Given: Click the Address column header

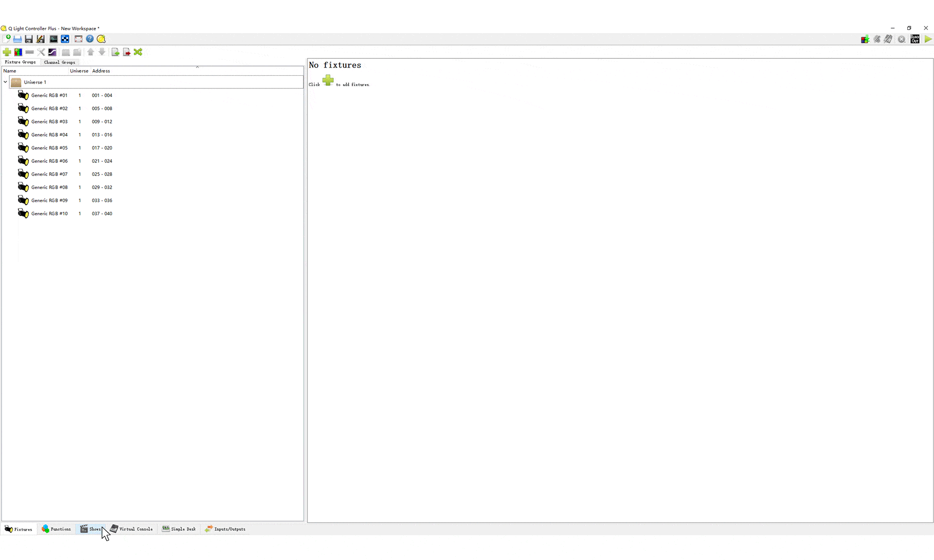Looking at the screenshot, I should click(101, 71).
